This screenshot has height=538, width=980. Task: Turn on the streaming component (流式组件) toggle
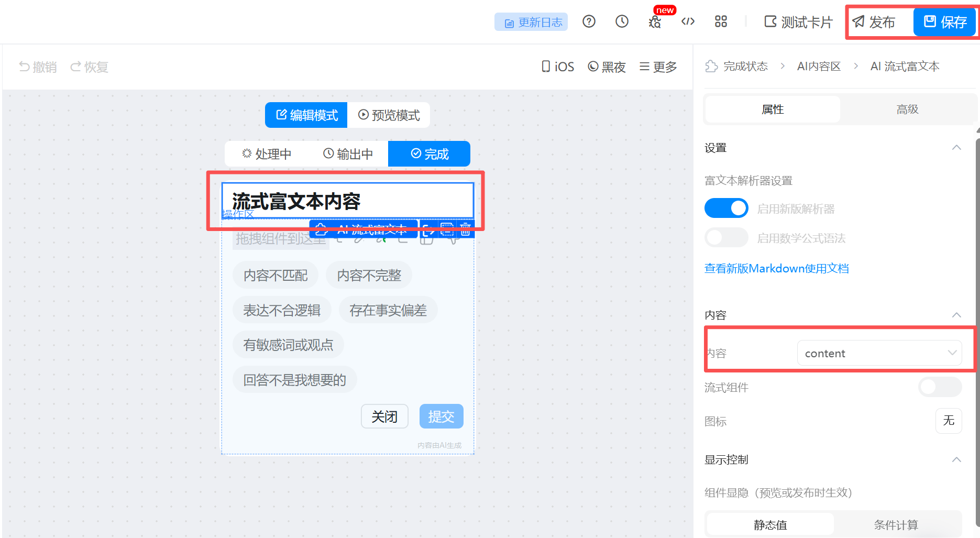(940, 387)
